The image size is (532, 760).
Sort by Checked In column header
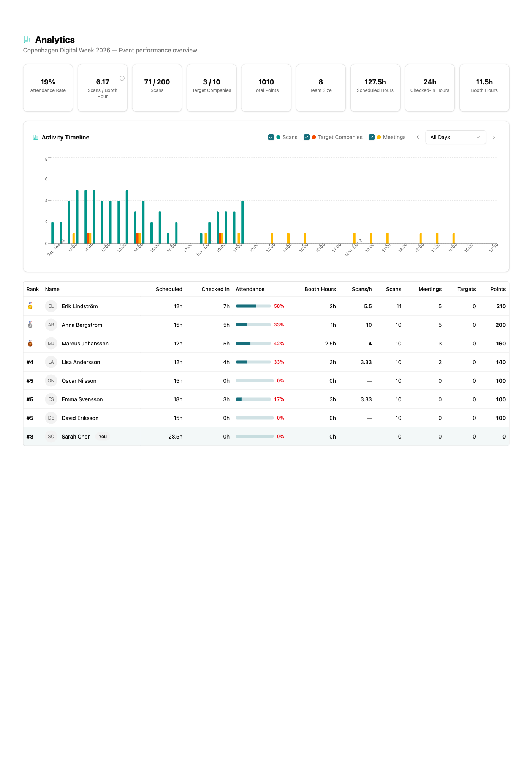[215, 289]
